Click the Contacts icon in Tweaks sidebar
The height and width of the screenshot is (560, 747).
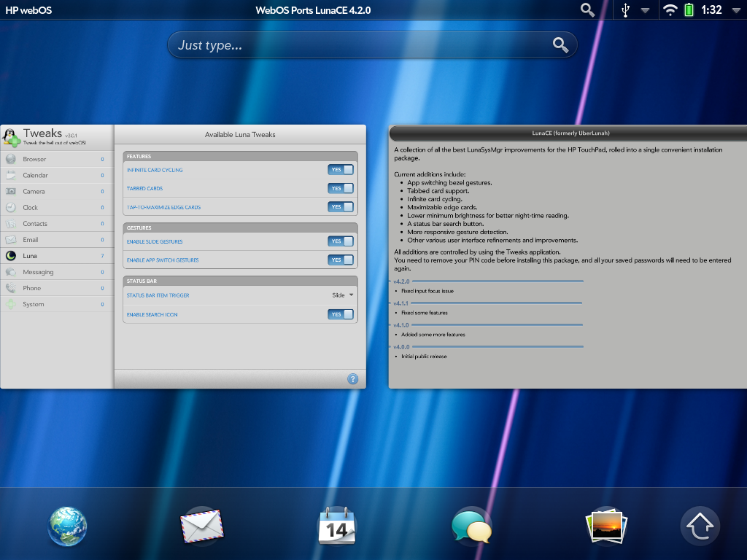pyautogui.click(x=11, y=224)
